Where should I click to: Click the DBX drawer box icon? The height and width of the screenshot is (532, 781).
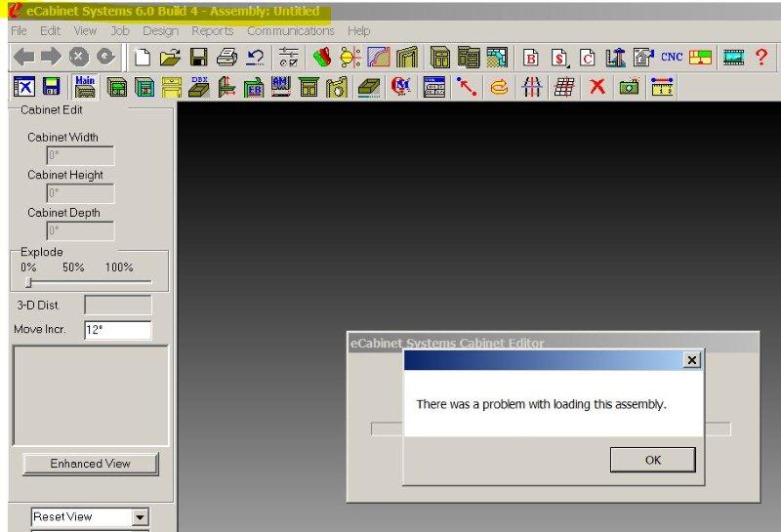(199, 87)
